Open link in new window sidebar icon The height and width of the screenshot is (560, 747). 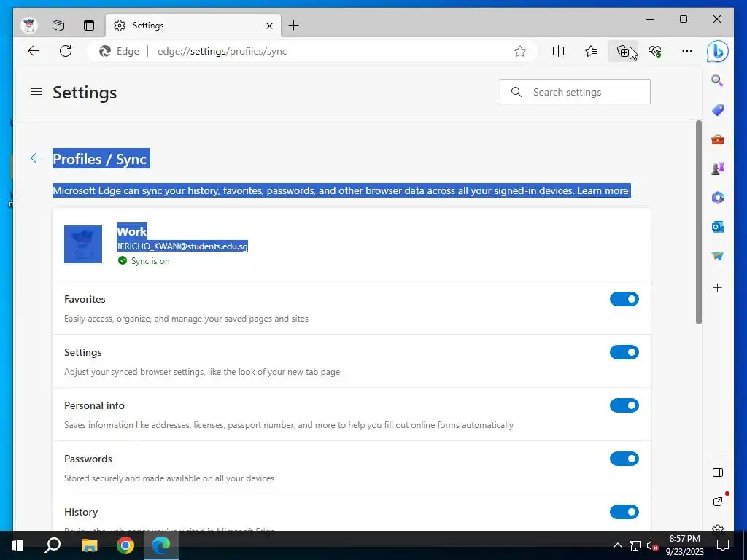[x=718, y=502]
